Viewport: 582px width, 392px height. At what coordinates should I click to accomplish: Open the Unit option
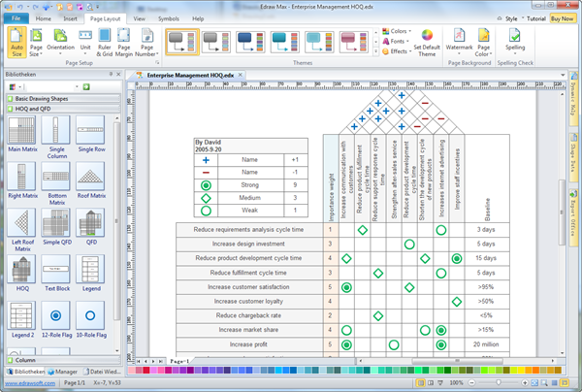[x=85, y=43]
